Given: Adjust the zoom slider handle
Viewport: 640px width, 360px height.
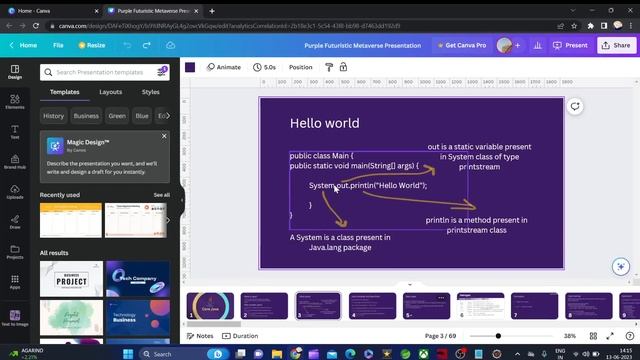Looking at the screenshot, I should point(498,336).
